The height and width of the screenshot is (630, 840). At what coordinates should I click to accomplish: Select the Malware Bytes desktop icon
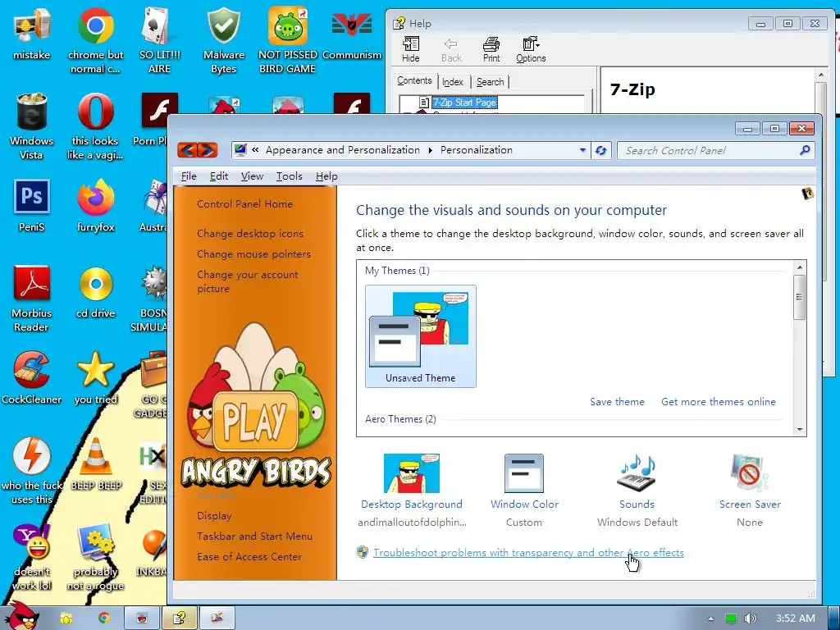coord(224,39)
